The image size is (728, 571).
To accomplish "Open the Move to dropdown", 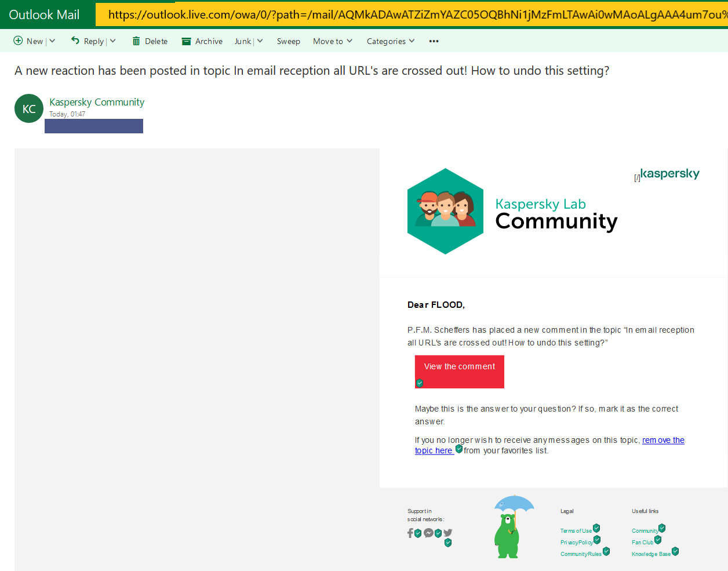I will click(333, 41).
